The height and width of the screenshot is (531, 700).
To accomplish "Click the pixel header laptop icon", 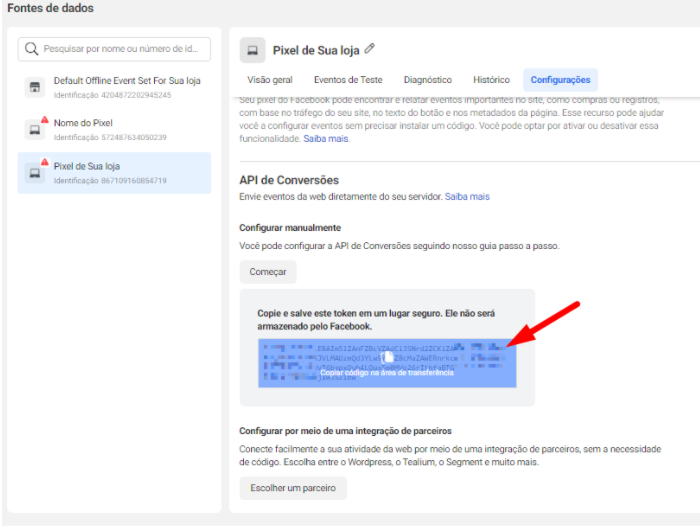I will [253, 50].
